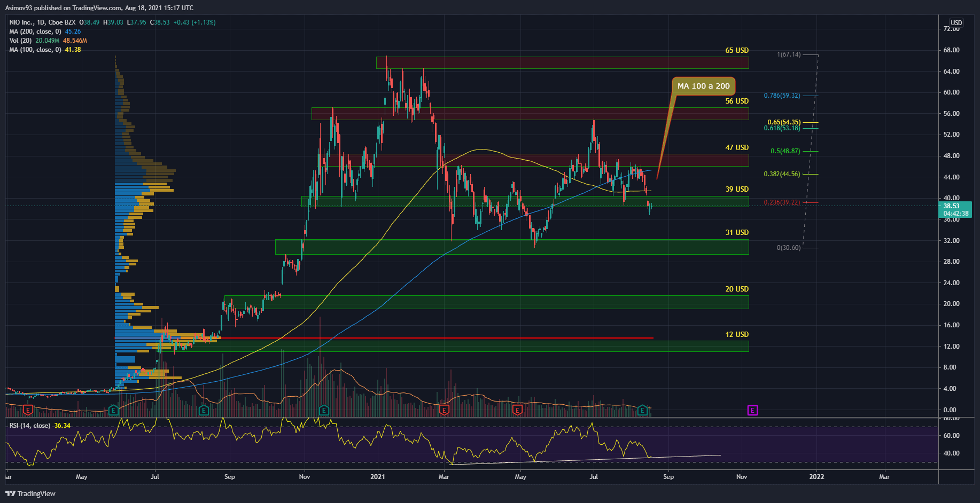
Task: Select the MA (200, close, 0) indicator legend
Action: click(35, 32)
